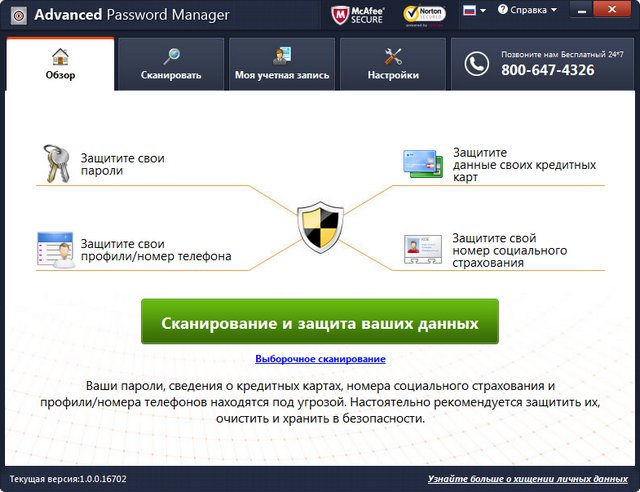This screenshot has height=492, width=640.
Task: Click the profile contact card icon
Action: tap(55, 248)
